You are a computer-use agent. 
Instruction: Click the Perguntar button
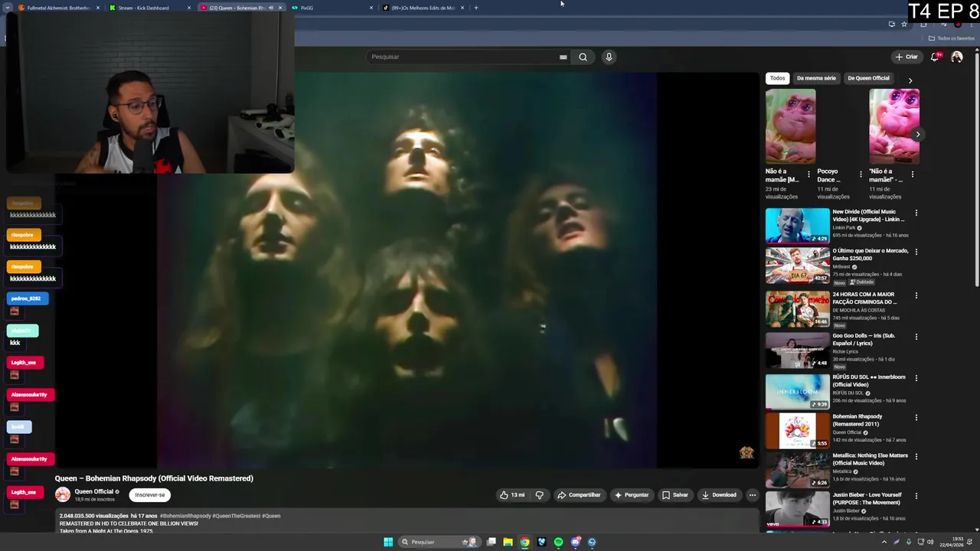[x=631, y=495]
